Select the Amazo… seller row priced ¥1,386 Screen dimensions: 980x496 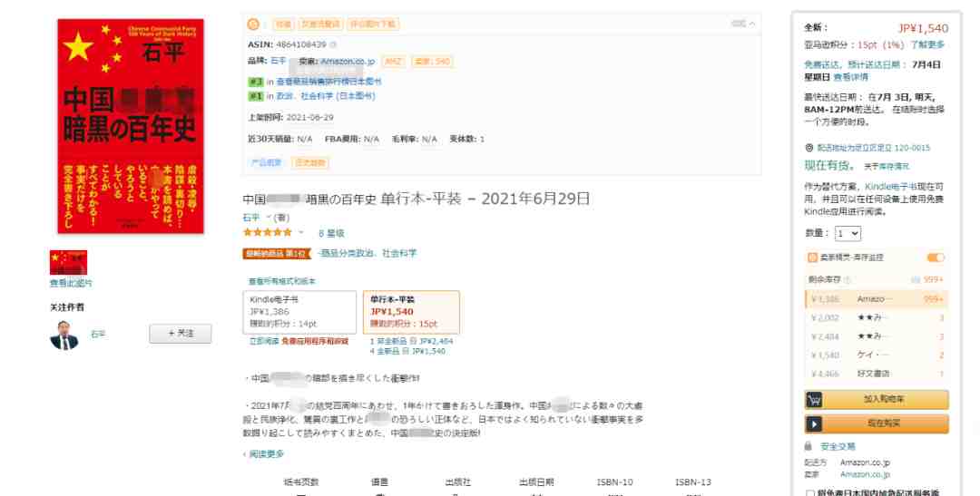[x=877, y=299]
